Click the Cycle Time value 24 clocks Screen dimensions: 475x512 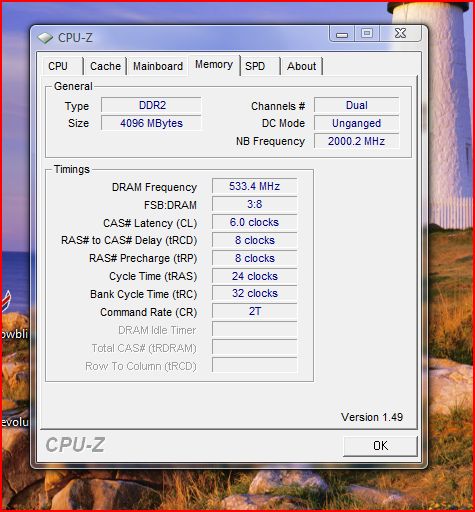coord(254,276)
